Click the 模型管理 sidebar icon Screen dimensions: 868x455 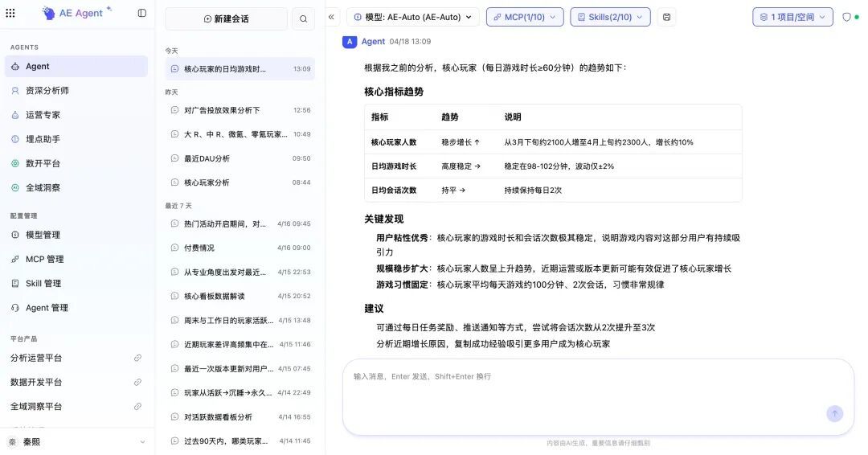15,235
